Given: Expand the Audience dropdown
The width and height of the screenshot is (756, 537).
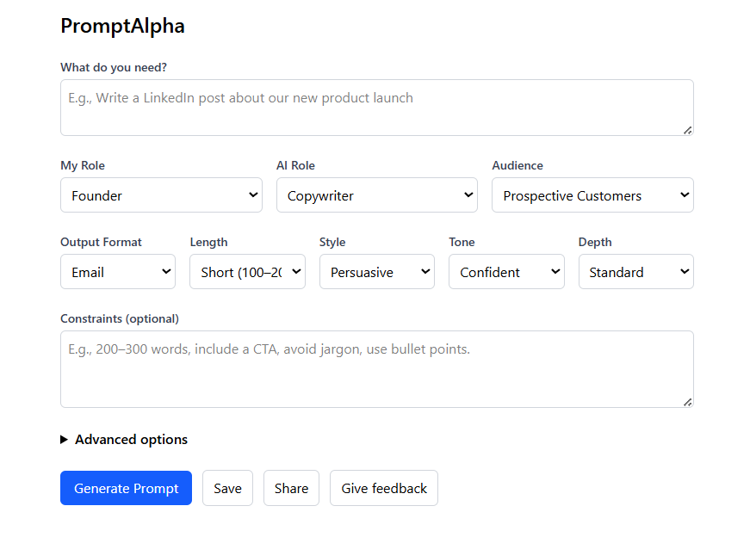Looking at the screenshot, I should click(592, 195).
